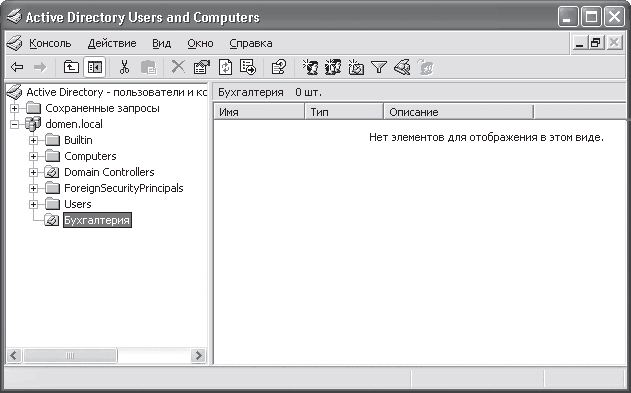Click the console icon beside Консоль menu
This screenshot has width=631, height=393.
tap(15, 43)
